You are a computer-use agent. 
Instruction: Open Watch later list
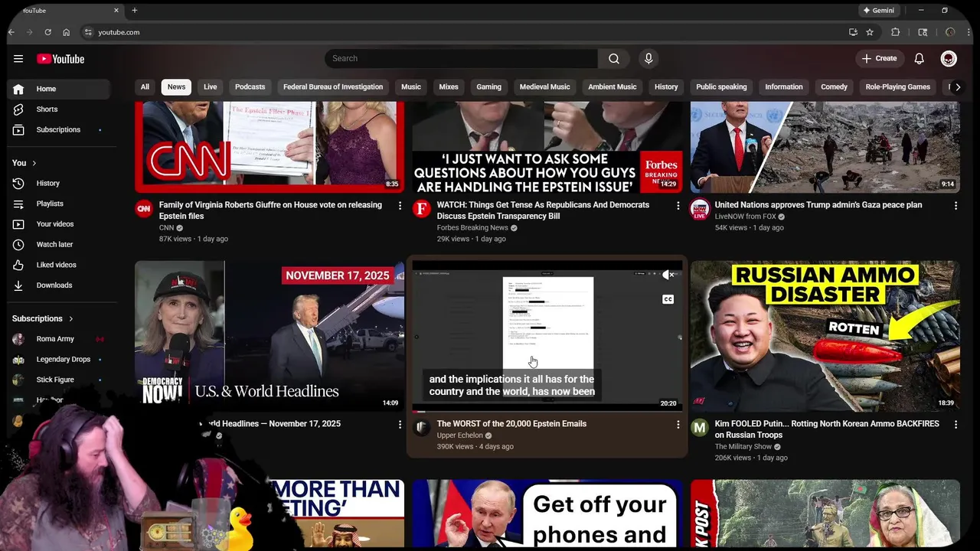point(58,245)
